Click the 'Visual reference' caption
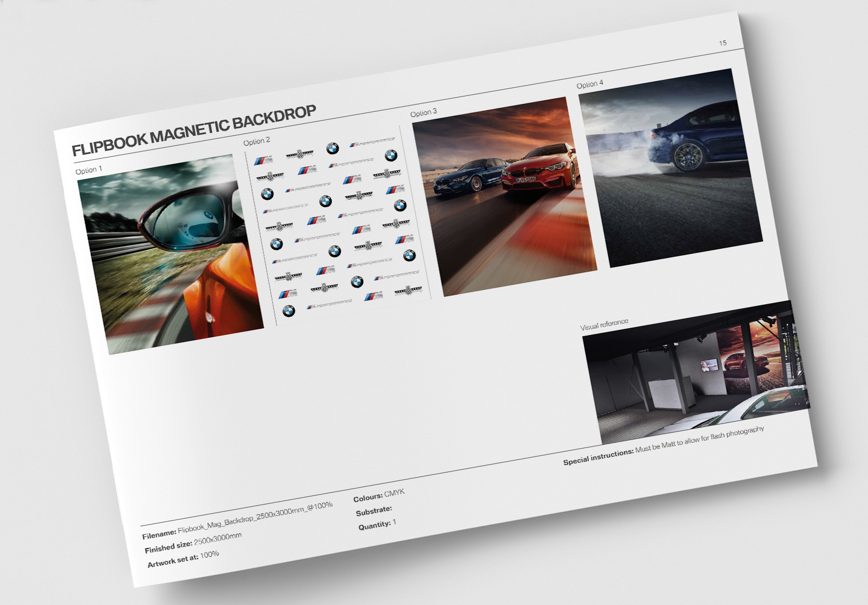868x605 pixels. pos(604,324)
